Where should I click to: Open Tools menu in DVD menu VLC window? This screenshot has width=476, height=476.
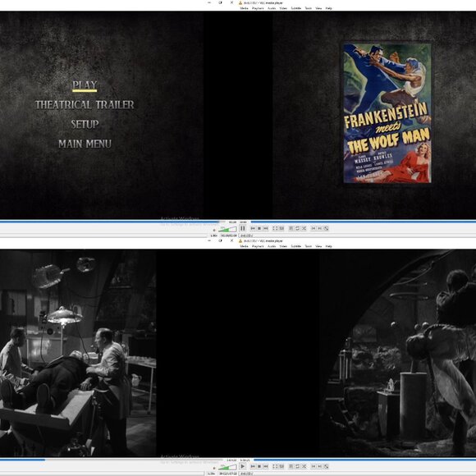coord(308,8)
